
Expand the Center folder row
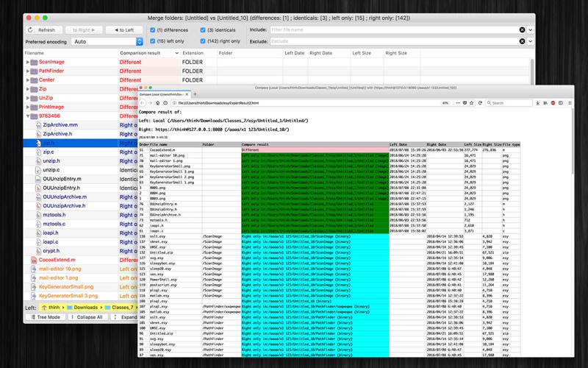click(x=27, y=80)
